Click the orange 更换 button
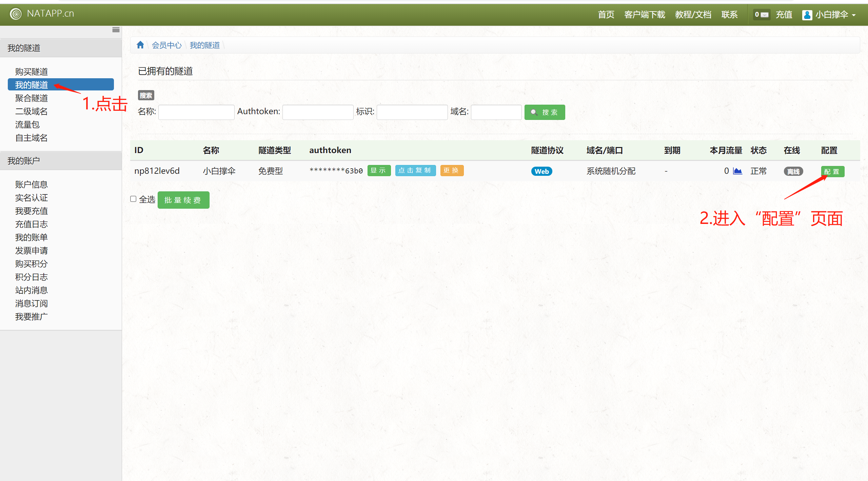Image resolution: width=868 pixels, height=481 pixels. (452, 170)
